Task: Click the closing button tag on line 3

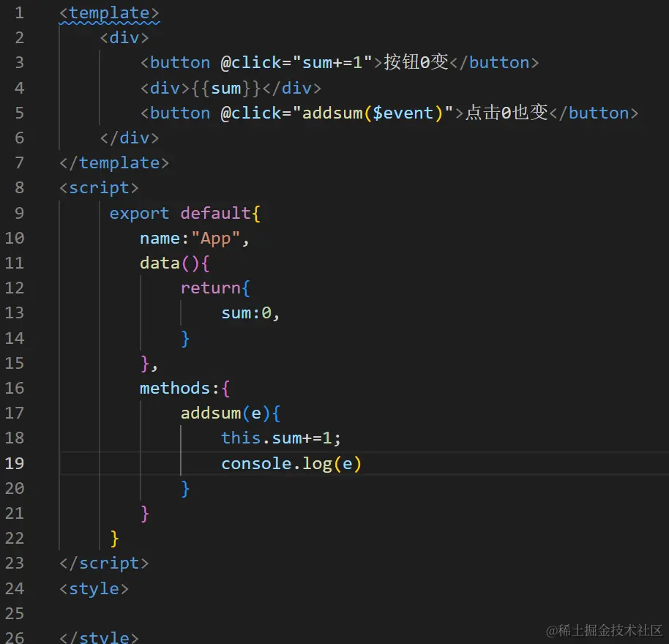Action: 495,63
